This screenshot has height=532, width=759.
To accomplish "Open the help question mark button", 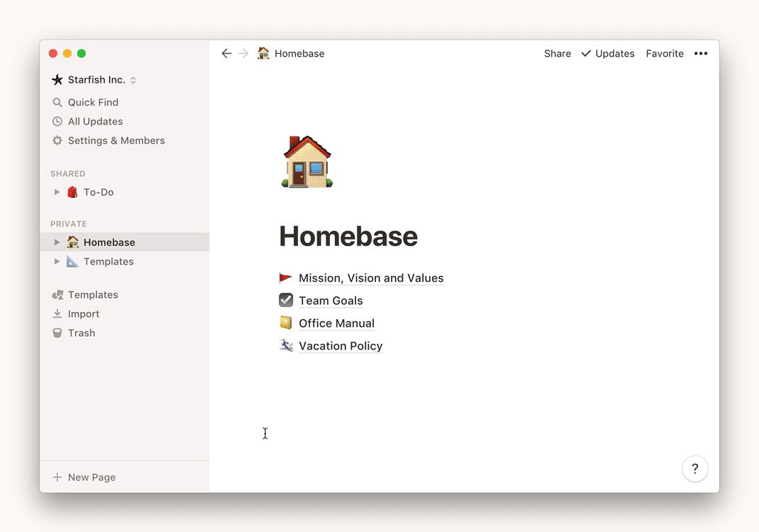I will click(x=695, y=468).
